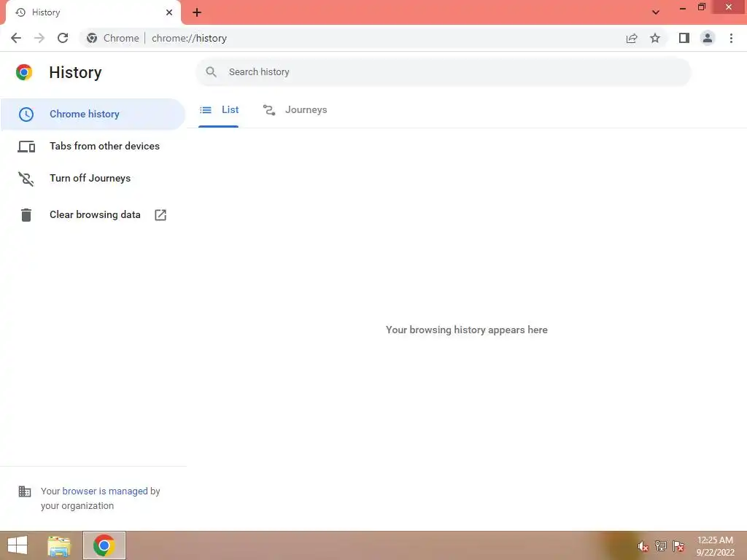Open the profile avatar button
The height and width of the screenshot is (560, 747).
click(708, 38)
